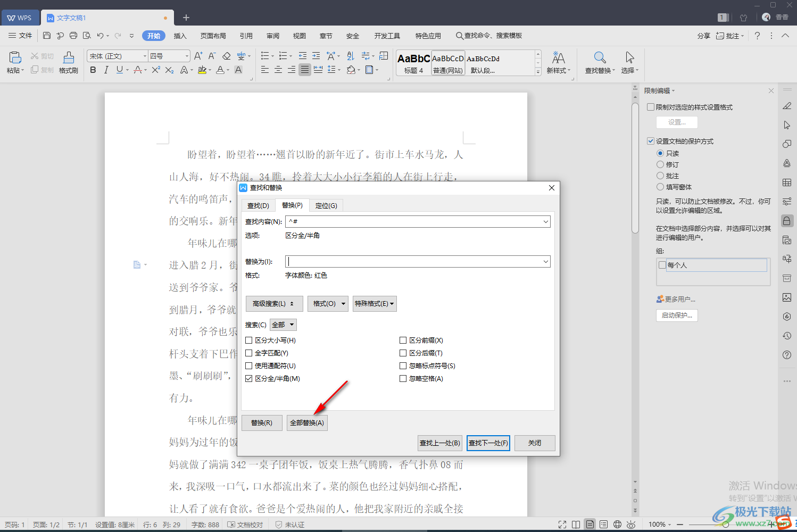Clear formatting with eraser icon

pos(226,56)
